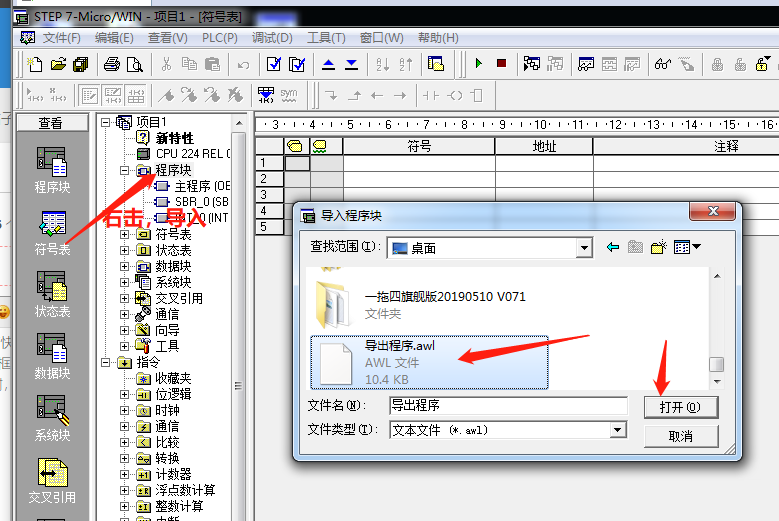Open the 查看(V) menu
Image resolution: width=779 pixels, height=521 pixels.
point(167,38)
